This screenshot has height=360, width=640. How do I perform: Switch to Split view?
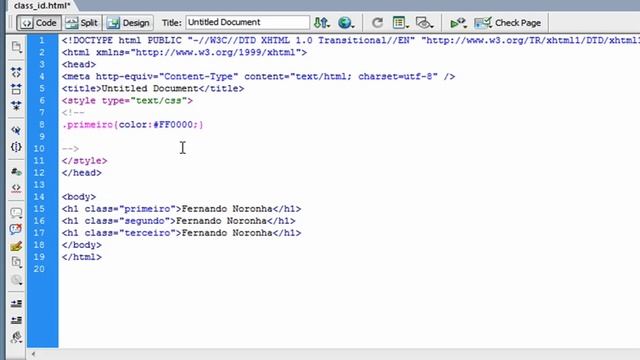point(82,23)
